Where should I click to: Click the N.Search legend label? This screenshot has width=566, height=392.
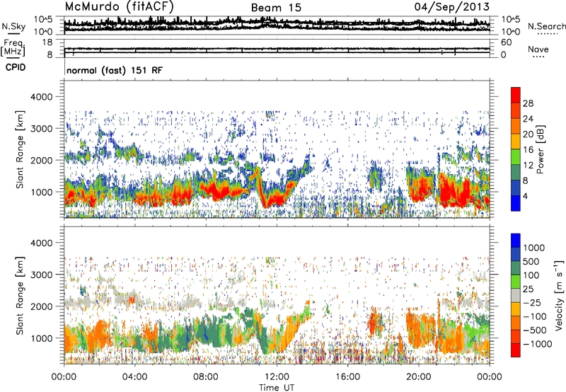tap(546, 26)
